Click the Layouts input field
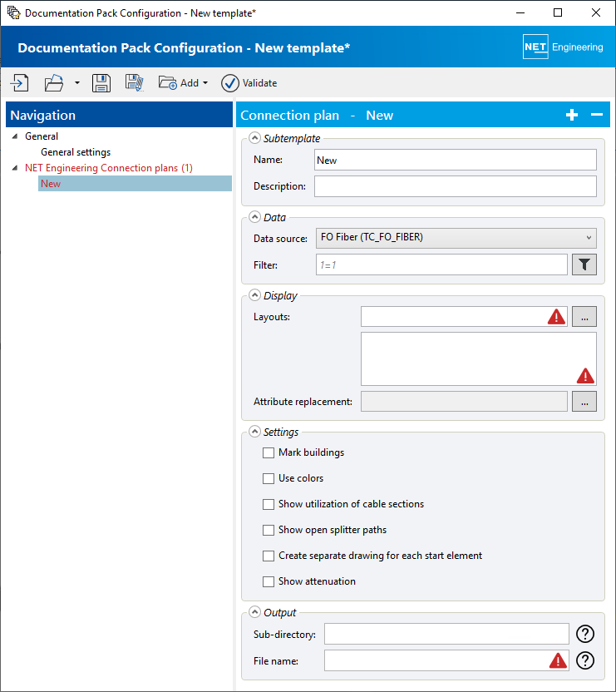The width and height of the screenshot is (616, 692). (x=464, y=316)
